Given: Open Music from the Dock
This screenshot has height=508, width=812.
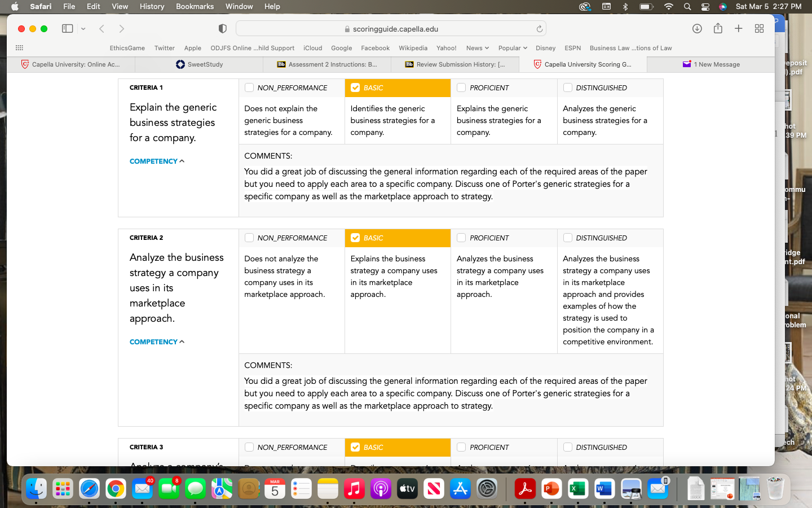Looking at the screenshot, I should [354, 489].
